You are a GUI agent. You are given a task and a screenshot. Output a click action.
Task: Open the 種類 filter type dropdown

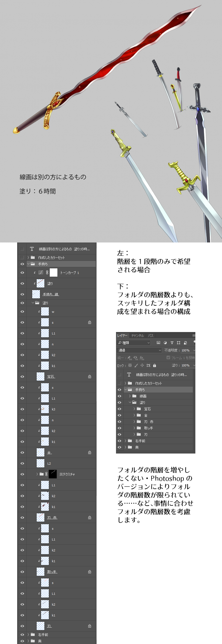[134, 343]
